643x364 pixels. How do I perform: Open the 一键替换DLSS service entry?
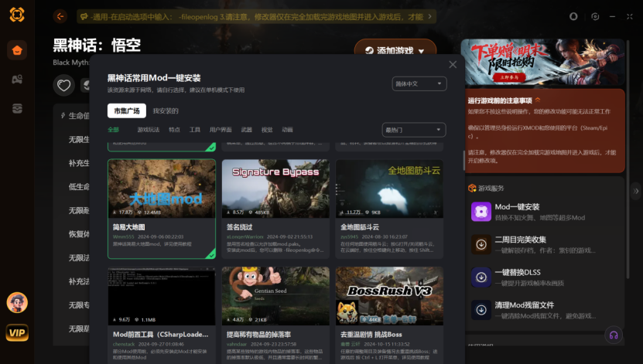pyautogui.click(x=546, y=277)
